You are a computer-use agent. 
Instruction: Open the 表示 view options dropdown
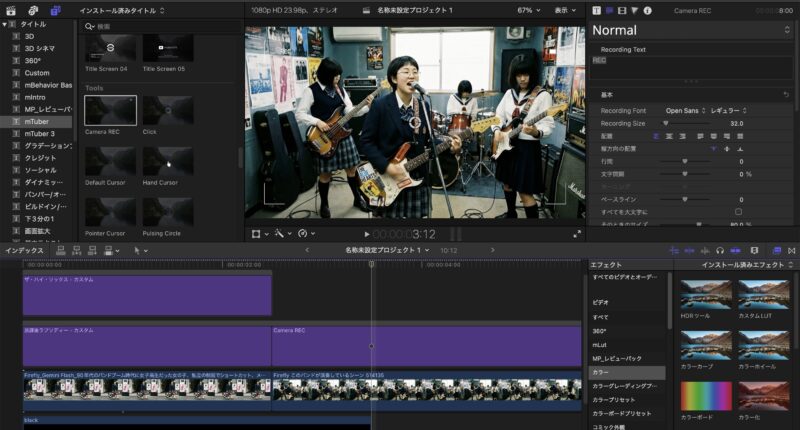565,10
